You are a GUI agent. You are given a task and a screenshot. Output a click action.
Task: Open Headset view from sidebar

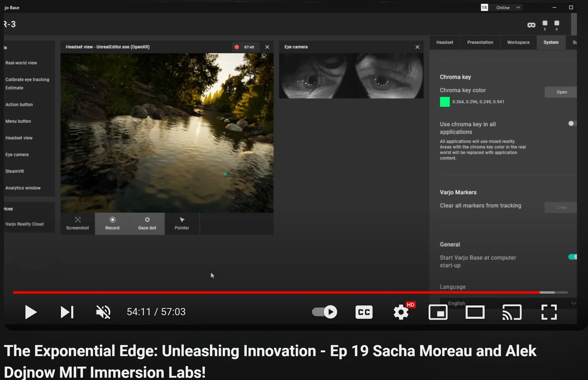(19, 138)
